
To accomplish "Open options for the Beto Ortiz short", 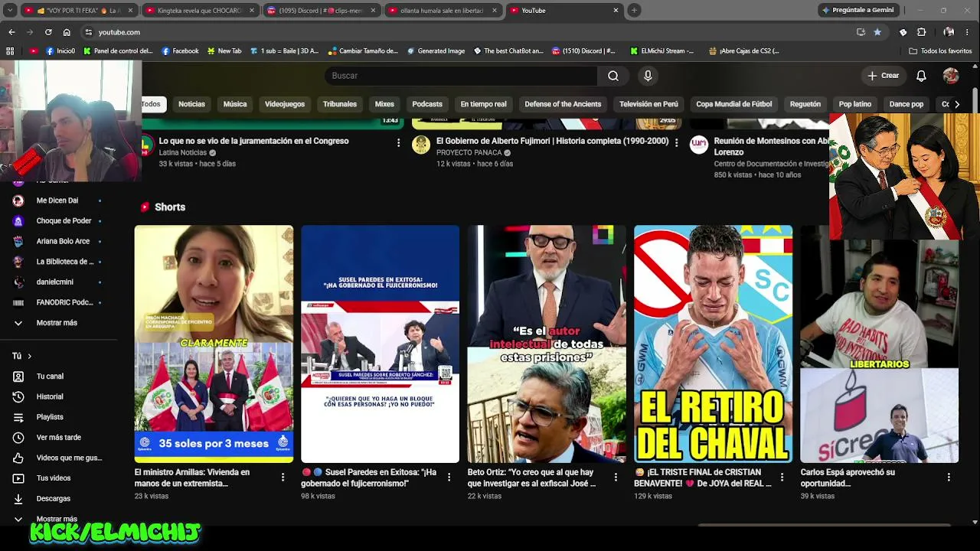I will (x=616, y=478).
